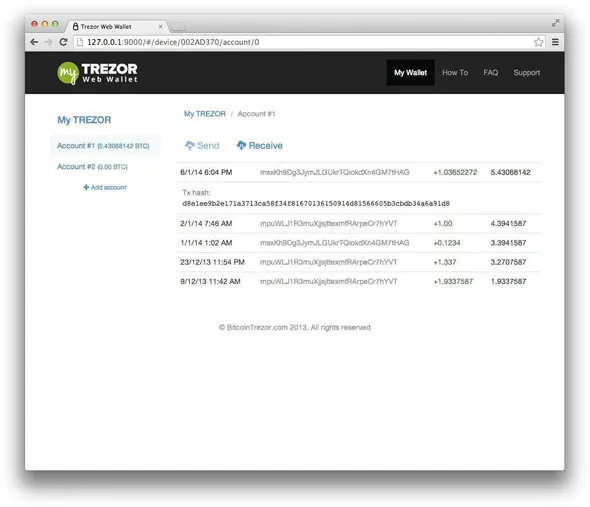Click address of 2/1/14 transaction
The image size is (590, 507).
[x=328, y=224]
